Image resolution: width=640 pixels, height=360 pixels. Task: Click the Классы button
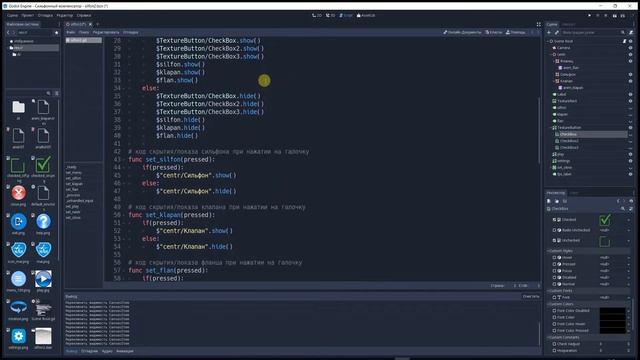tap(494, 32)
